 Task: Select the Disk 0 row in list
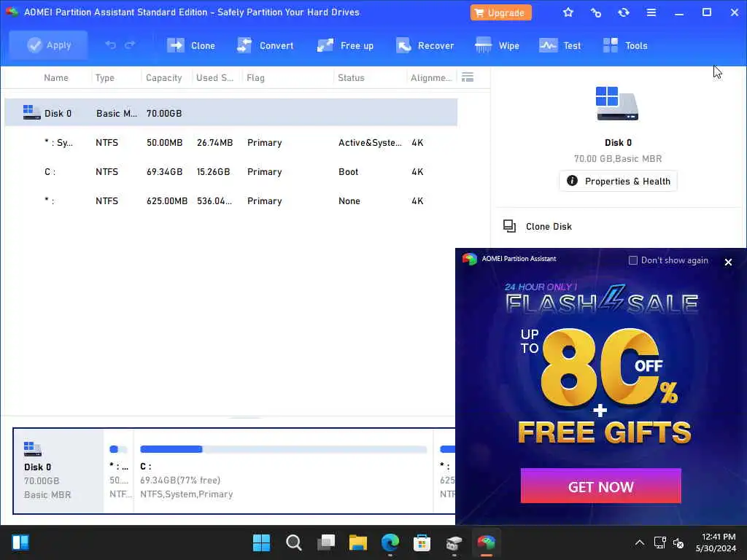[231, 113]
